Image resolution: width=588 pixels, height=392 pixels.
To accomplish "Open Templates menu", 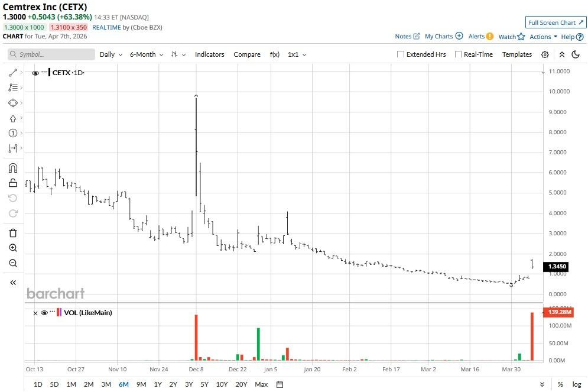I will pyautogui.click(x=516, y=54).
